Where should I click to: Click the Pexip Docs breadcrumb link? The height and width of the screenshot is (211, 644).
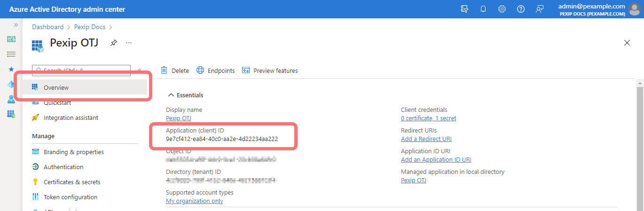90,27
